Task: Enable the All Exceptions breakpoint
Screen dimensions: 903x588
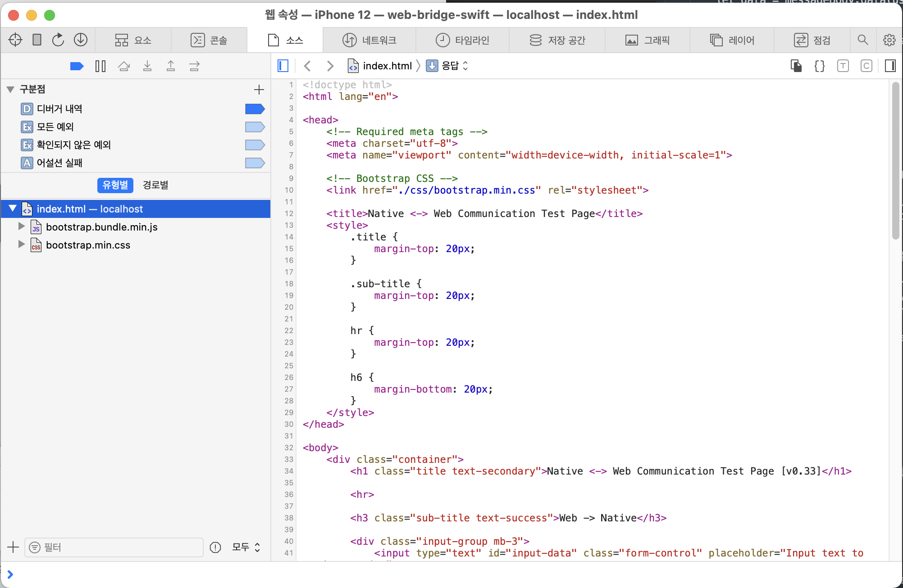Action: [255, 127]
